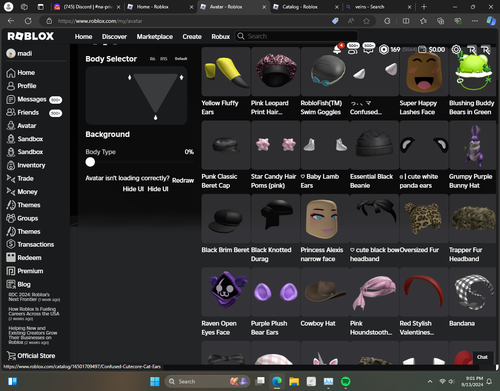The width and height of the screenshot is (500, 391).
Task: Open the settings gear icon in Roblox header
Action: pyautogui.click(x=456, y=50)
